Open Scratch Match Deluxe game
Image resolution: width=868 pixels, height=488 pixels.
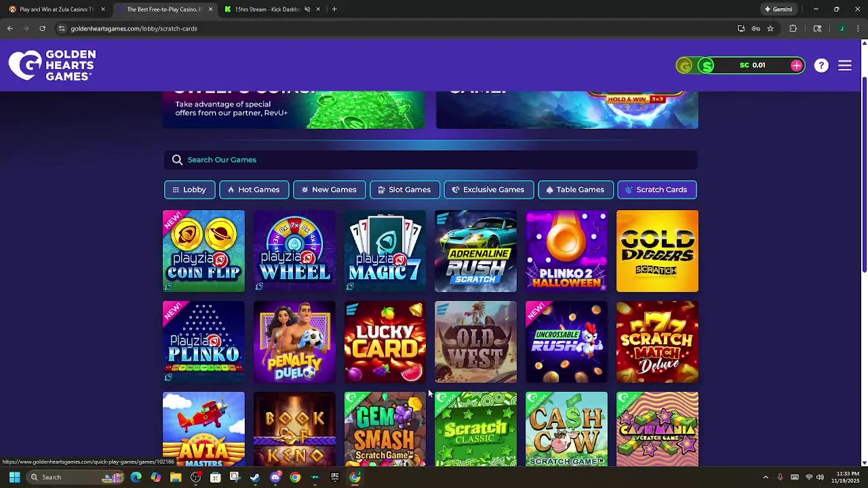[x=657, y=342]
